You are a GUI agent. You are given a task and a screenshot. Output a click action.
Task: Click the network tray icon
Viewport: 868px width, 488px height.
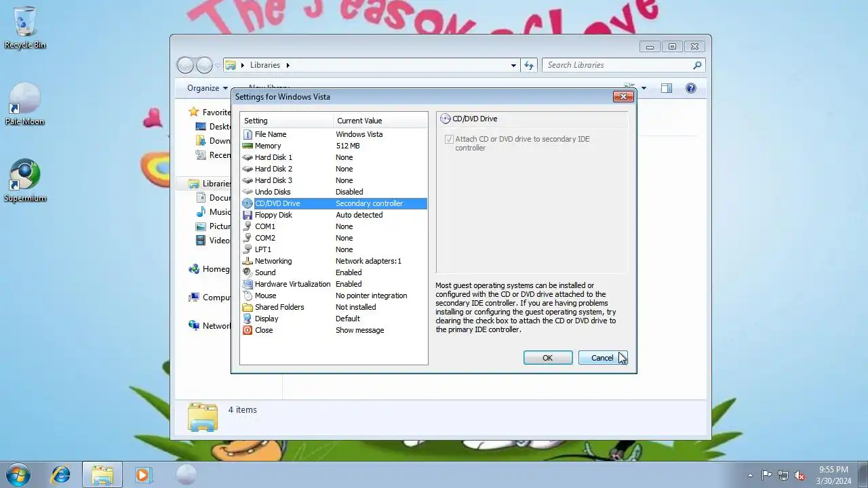pyautogui.click(x=783, y=475)
